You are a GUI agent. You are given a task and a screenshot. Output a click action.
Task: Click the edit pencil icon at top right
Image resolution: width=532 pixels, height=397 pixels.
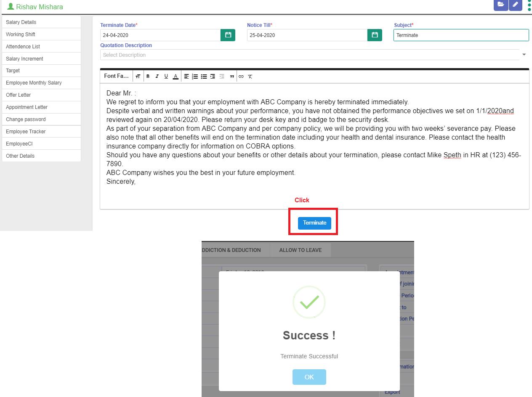[515, 5]
